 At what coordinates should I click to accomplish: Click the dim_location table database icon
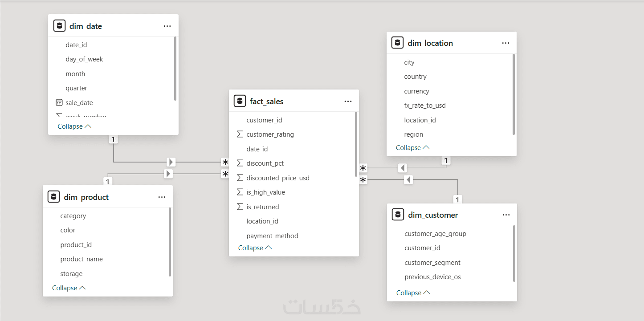[397, 43]
